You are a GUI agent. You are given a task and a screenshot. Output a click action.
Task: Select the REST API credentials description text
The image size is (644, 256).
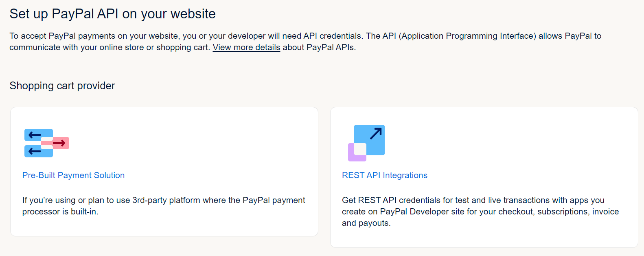coord(480,212)
